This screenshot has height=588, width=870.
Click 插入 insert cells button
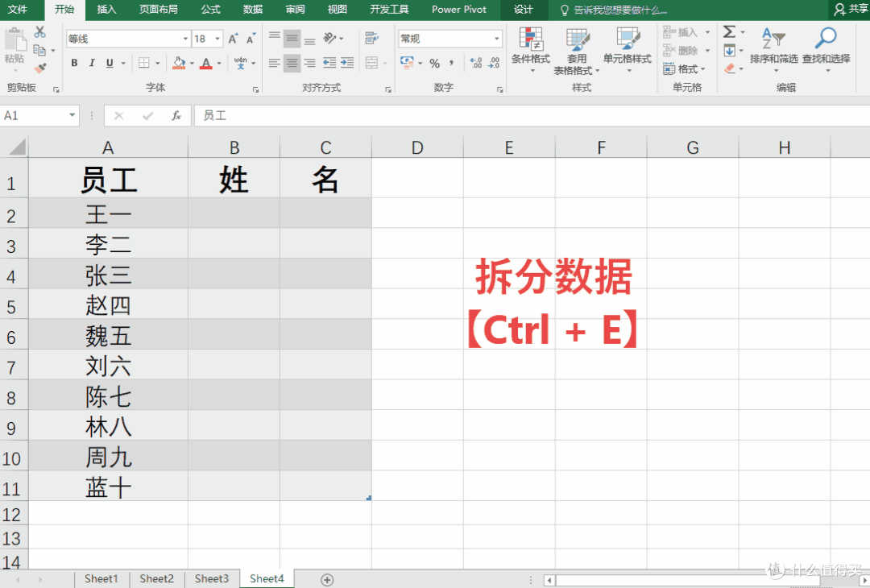pos(687,32)
